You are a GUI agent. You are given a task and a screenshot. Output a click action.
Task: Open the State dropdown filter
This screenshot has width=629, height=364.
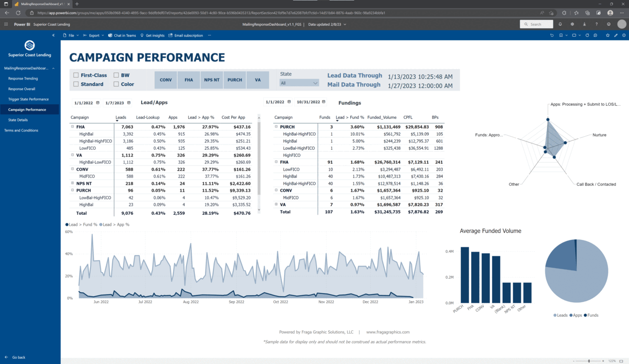coord(299,82)
